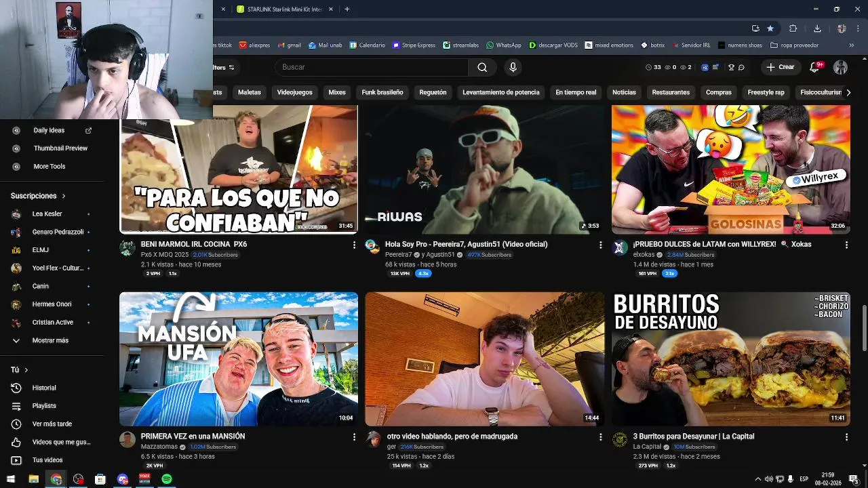Open Playlists in sidebar
The image size is (868, 488).
point(45,405)
